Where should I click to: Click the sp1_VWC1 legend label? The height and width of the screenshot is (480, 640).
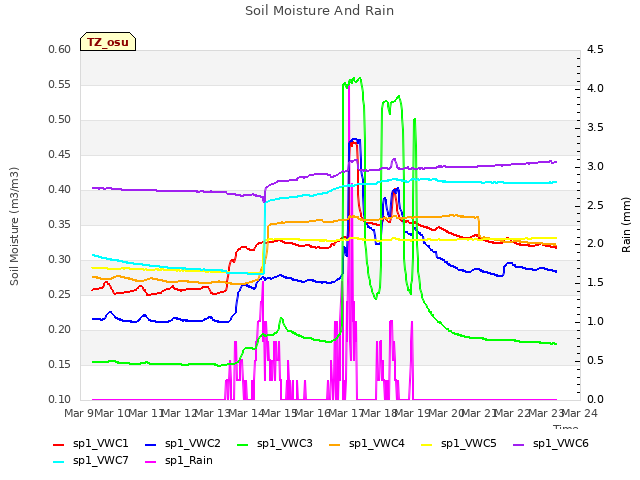(100, 444)
